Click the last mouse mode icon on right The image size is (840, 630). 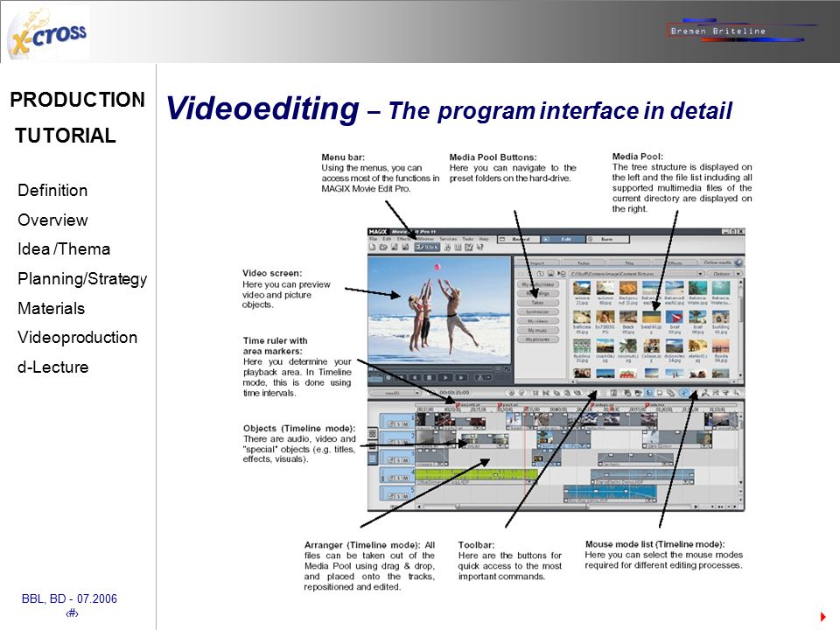(x=737, y=393)
